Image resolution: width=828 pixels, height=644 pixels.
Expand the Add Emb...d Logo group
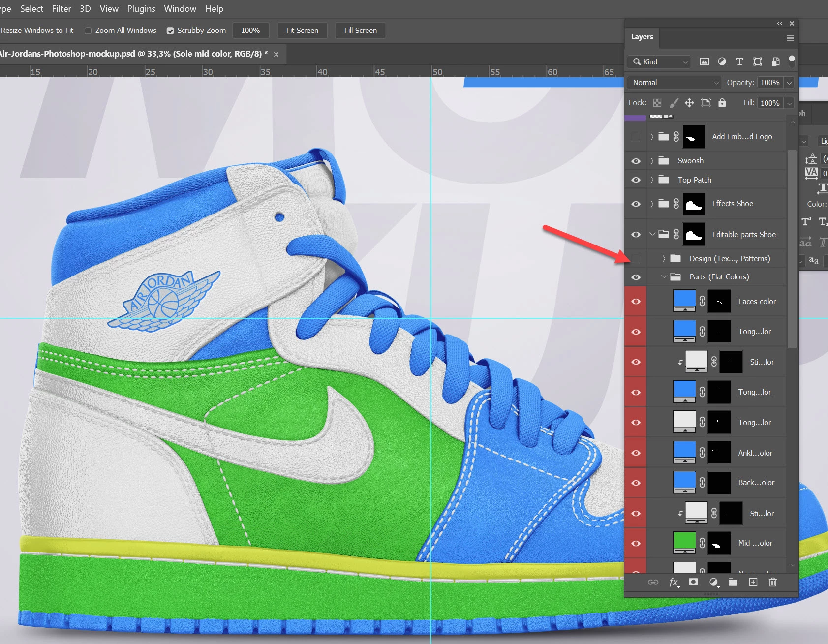tap(652, 137)
